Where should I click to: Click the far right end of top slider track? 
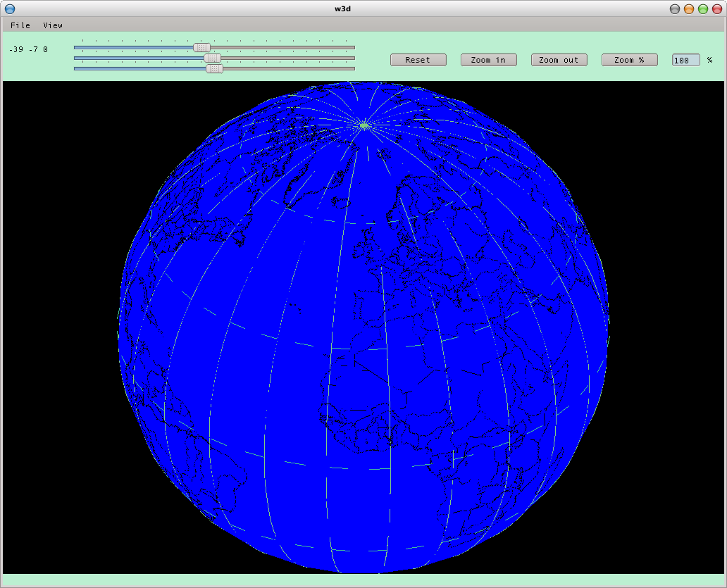click(352, 47)
